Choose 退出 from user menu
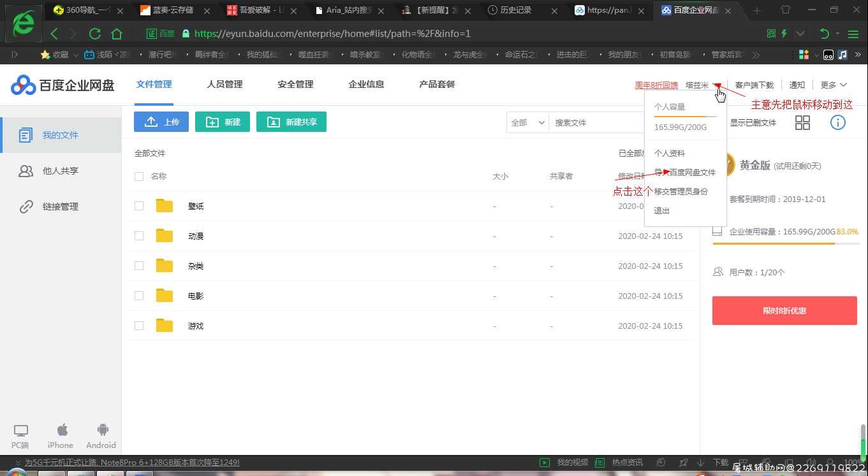Viewport: 868px width, 476px height. coord(662,211)
